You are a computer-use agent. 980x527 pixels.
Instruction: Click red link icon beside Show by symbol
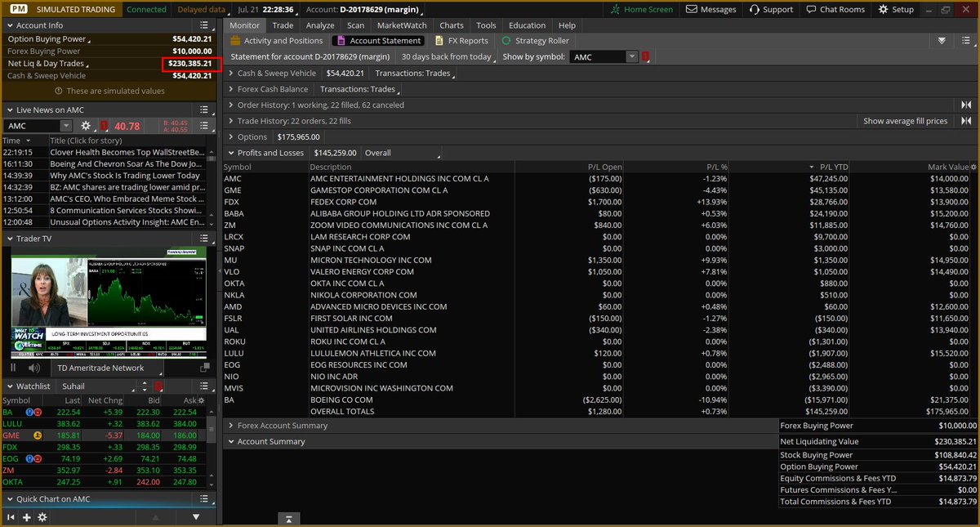point(645,57)
